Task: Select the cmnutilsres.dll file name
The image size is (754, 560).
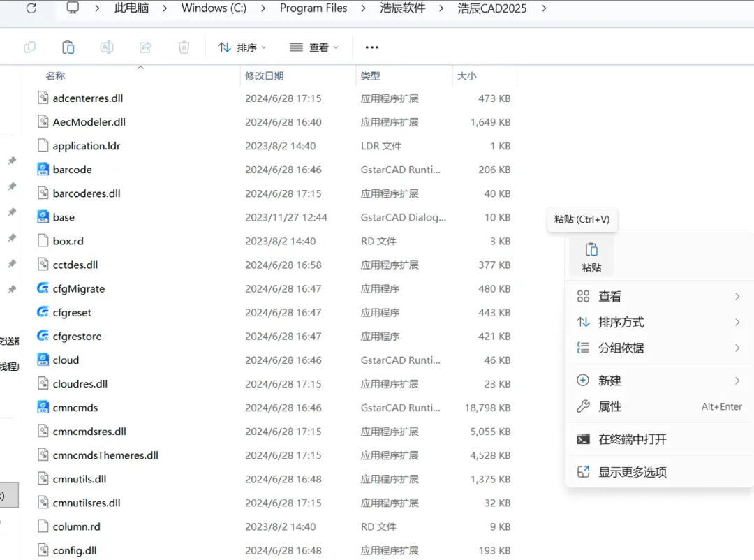Action: 87,503
